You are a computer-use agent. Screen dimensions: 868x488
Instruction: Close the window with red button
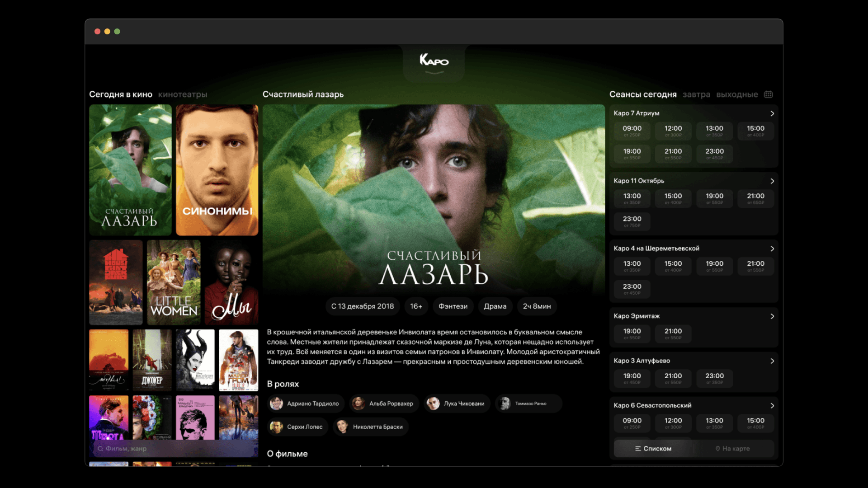point(97,32)
